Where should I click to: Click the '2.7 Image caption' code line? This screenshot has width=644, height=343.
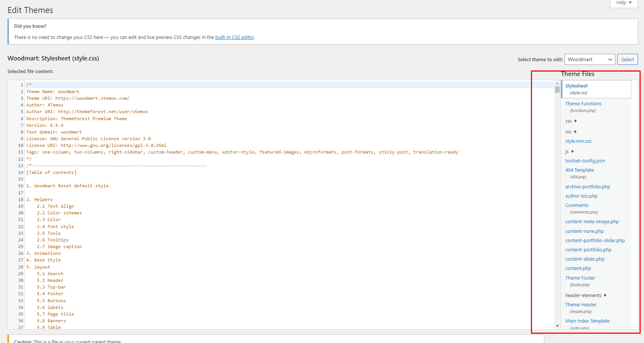click(x=59, y=247)
